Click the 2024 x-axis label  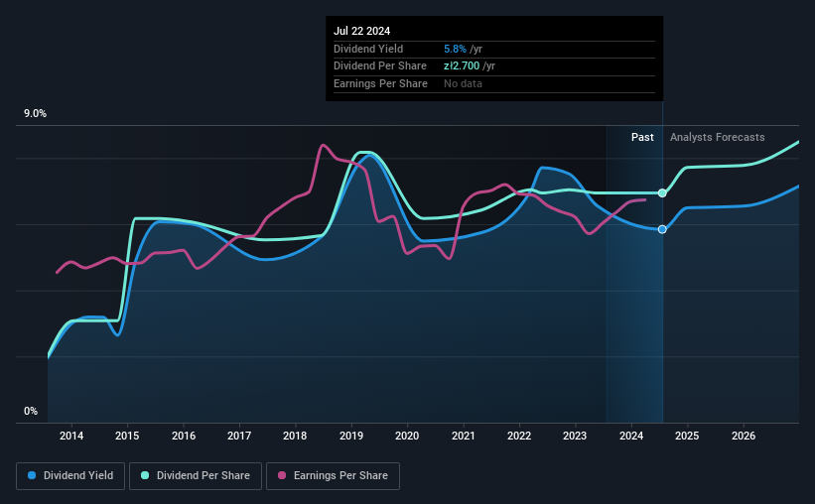(x=631, y=436)
